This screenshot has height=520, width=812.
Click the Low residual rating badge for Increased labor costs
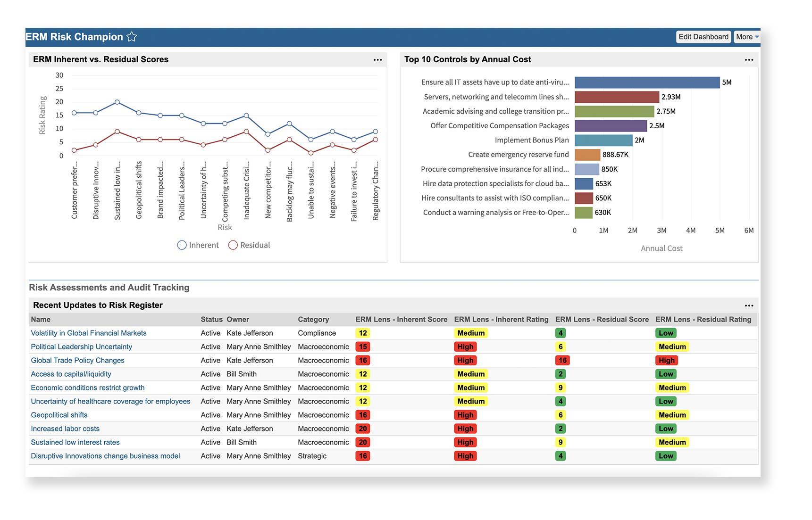pyautogui.click(x=666, y=429)
